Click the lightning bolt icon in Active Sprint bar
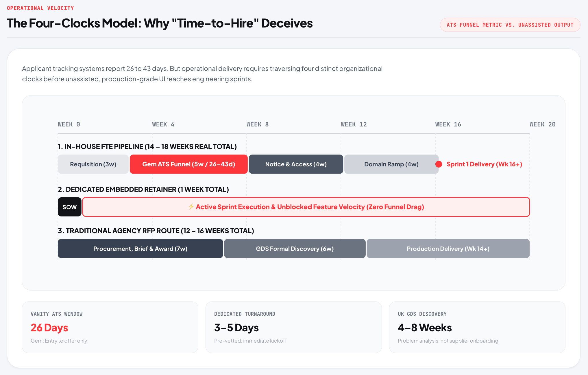 (x=191, y=207)
